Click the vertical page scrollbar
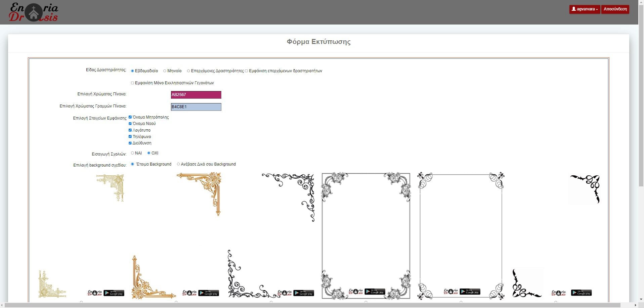 point(641,101)
